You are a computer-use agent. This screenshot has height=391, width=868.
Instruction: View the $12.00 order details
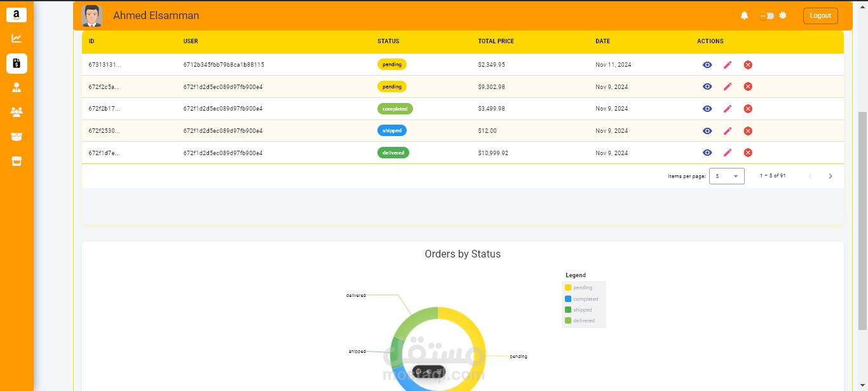click(707, 131)
